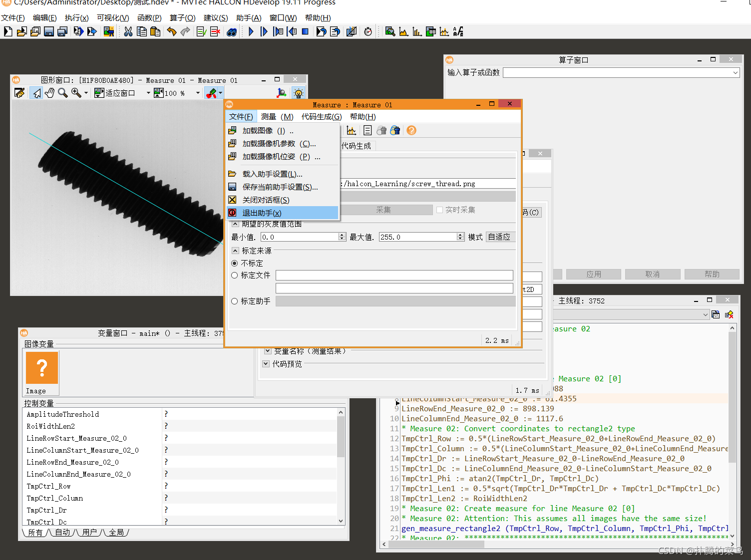This screenshot has height=560, width=751.
Task: Click the 最大值 spinner arrows
Action: [x=460, y=237]
